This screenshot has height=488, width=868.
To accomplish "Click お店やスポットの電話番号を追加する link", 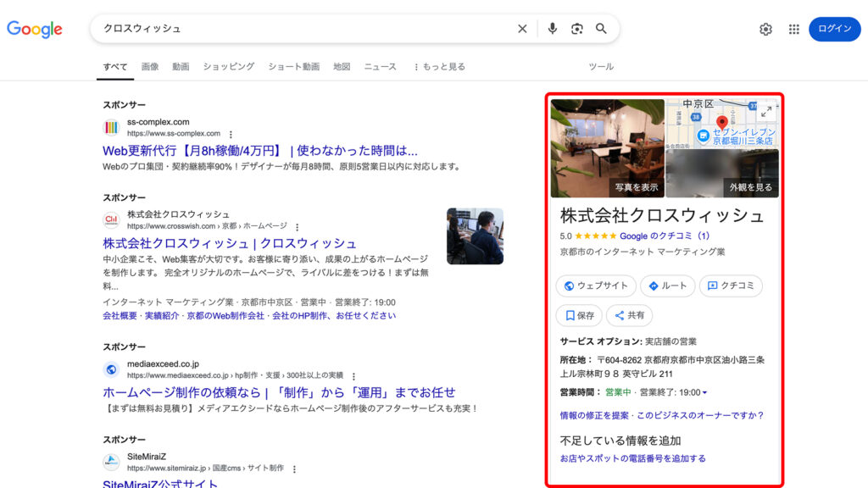I will tap(632, 458).
